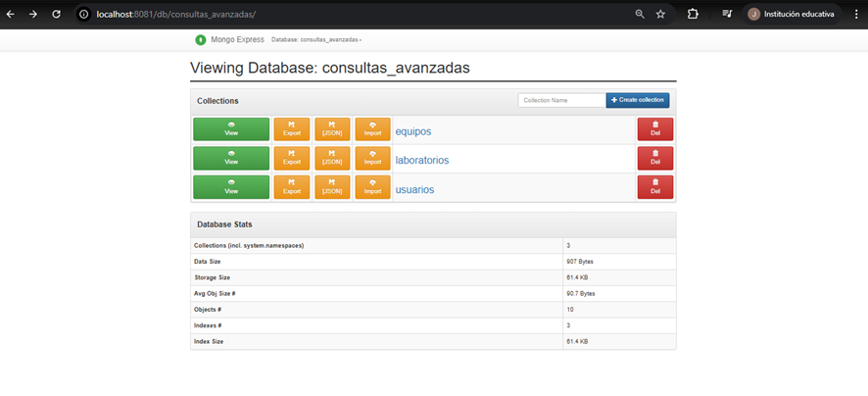
Task: Select the Objects # value '10'
Action: [569, 310]
